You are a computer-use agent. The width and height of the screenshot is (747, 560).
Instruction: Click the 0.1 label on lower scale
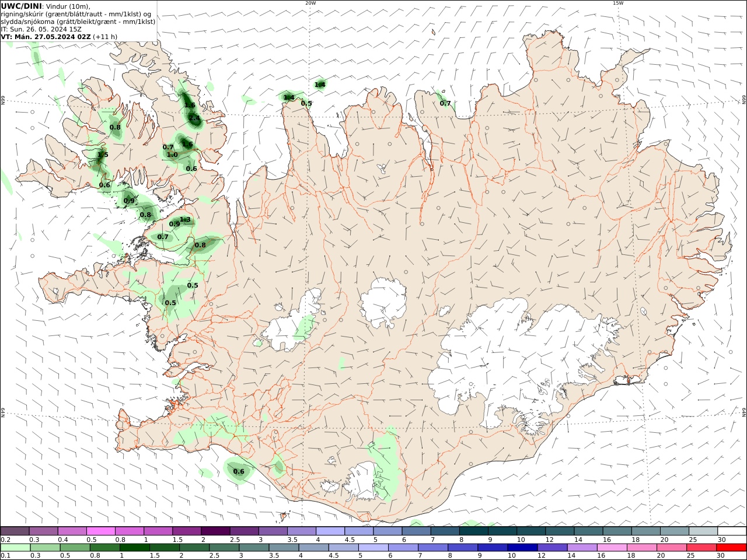[5, 555]
